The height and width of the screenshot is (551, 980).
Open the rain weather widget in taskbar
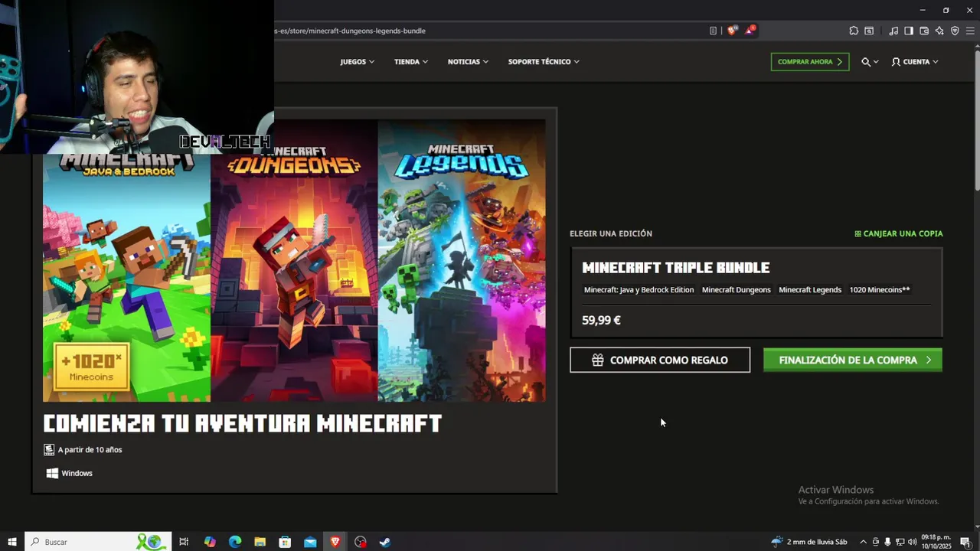tap(809, 542)
